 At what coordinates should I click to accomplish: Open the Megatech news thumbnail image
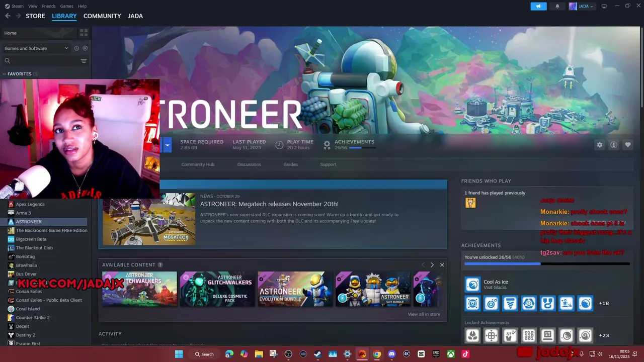click(x=149, y=219)
